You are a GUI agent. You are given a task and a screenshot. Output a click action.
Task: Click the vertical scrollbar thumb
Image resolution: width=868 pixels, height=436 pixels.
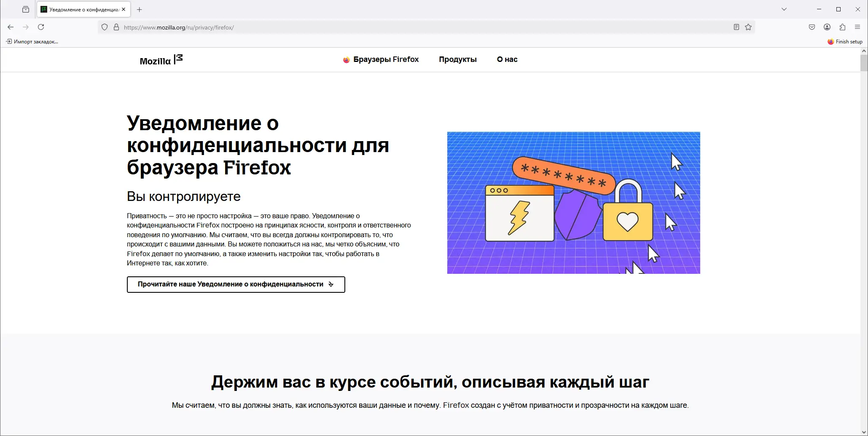coord(864,63)
